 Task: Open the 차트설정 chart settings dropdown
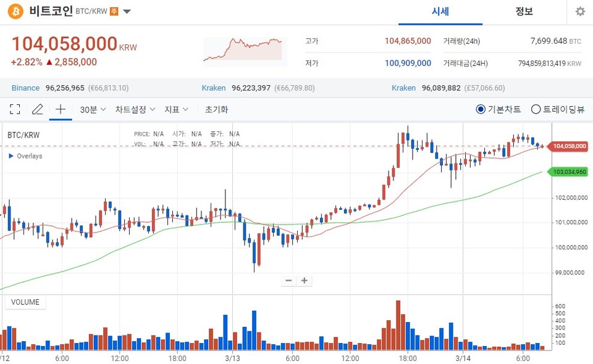pyautogui.click(x=132, y=109)
